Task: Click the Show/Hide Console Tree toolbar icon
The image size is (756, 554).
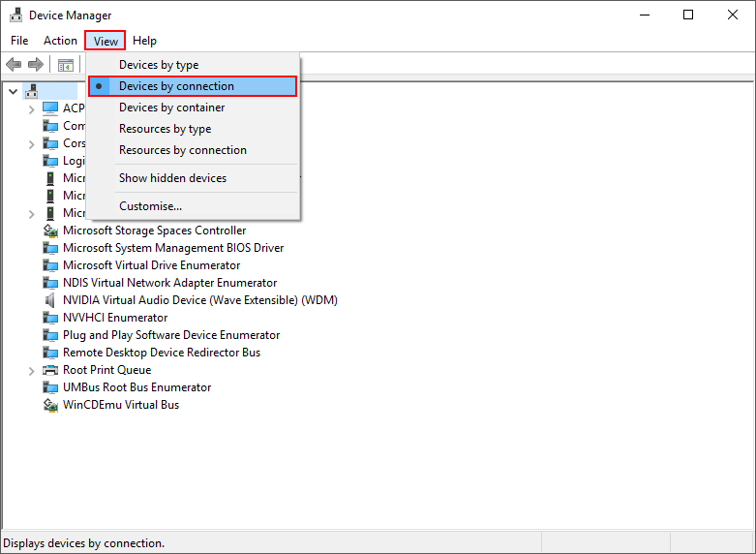Action: coord(66,65)
